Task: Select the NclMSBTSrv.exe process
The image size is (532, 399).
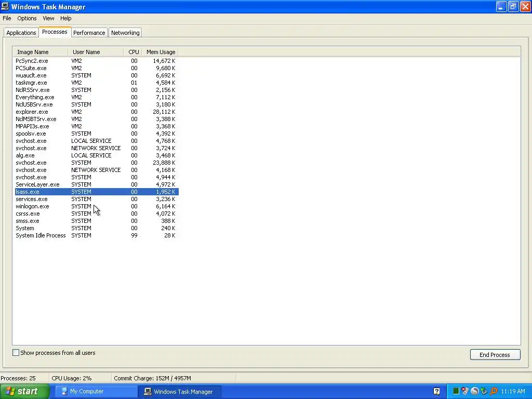Action: (97, 119)
